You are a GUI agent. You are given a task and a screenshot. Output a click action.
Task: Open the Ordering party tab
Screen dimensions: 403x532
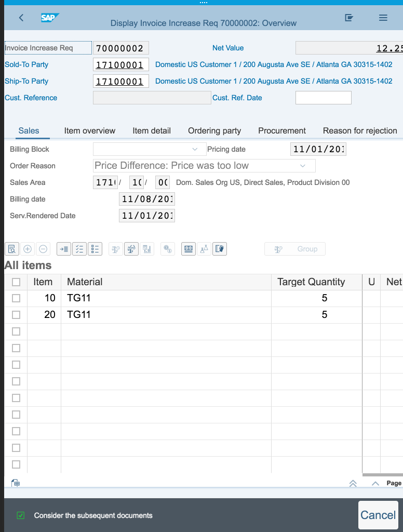point(214,130)
